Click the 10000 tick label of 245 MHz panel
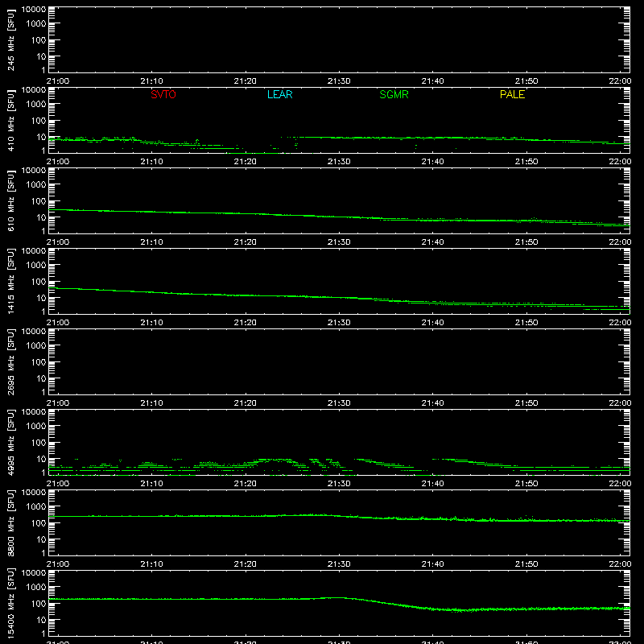This screenshot has width=644, height=644. pos(34,10)
